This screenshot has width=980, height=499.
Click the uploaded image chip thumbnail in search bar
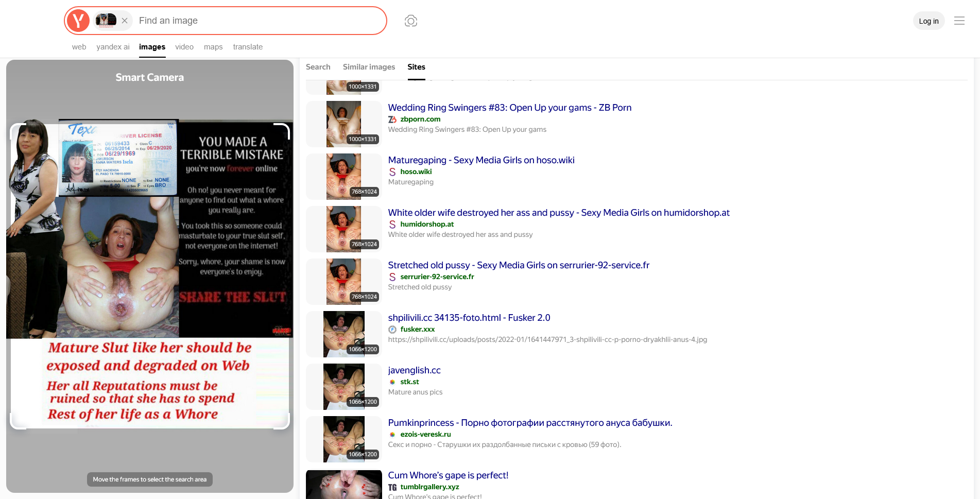(x=106, y=21)
